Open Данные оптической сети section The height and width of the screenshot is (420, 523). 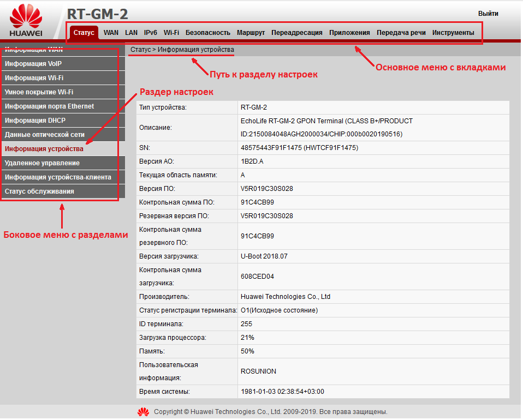coord(63,135)
